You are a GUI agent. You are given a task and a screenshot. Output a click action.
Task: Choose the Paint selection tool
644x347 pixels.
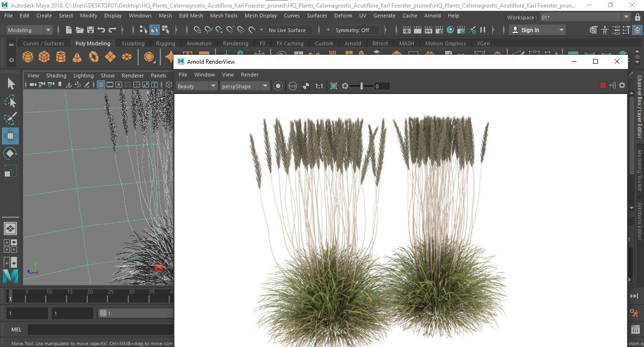[10, 118]
